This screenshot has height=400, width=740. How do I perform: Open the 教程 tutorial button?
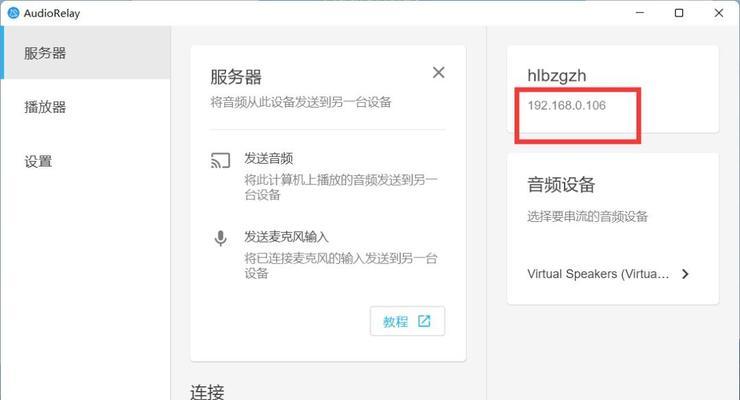point(407,321)
